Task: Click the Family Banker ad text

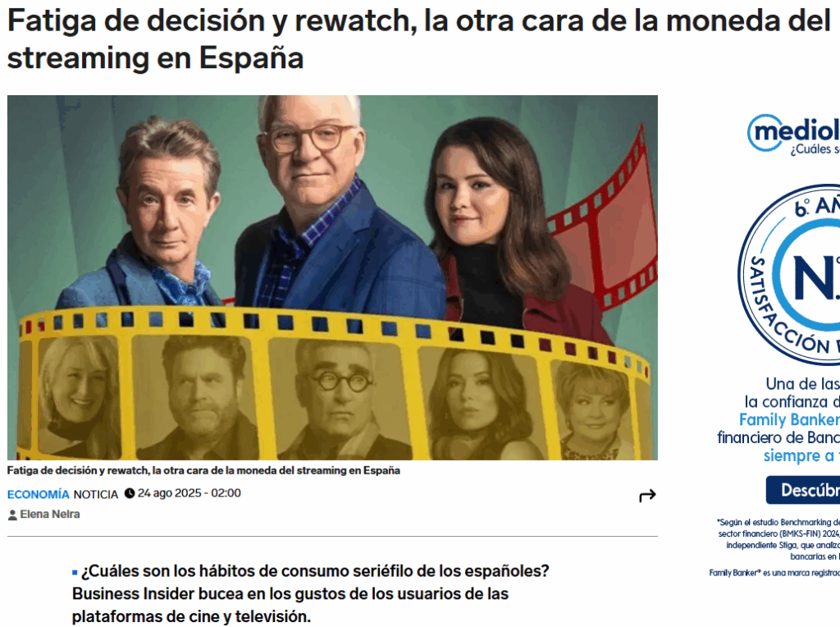Action: click(789, 419)
